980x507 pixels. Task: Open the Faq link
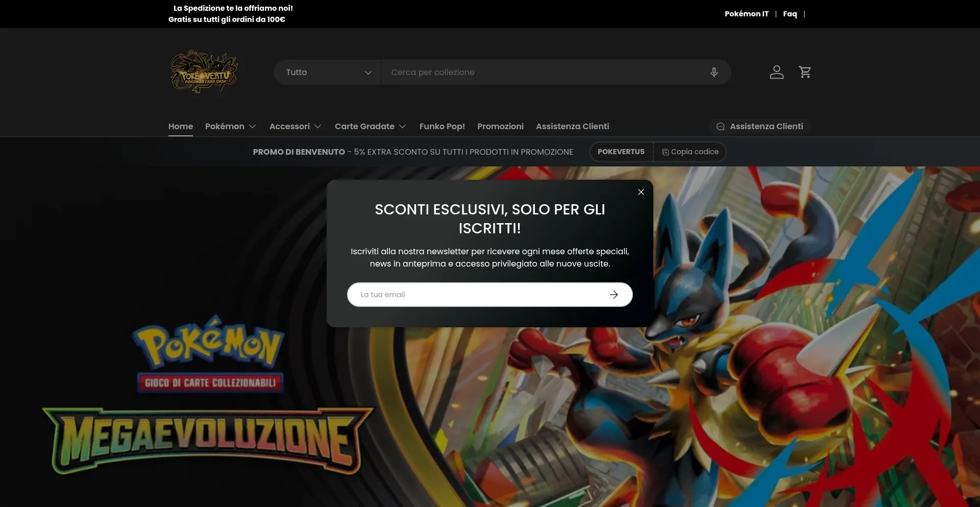click(x=790, y=14)
